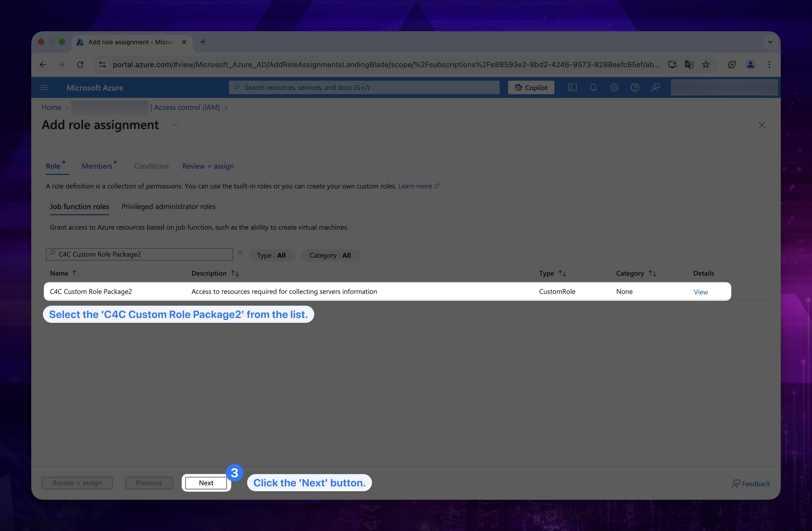Image resolution: width=812 pixels, height=531 pixels.
Task: Reload the current browser page
Action: 80,65
